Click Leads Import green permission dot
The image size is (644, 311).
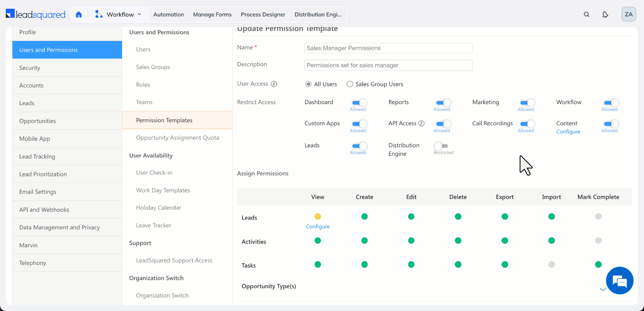pos(551,217)
